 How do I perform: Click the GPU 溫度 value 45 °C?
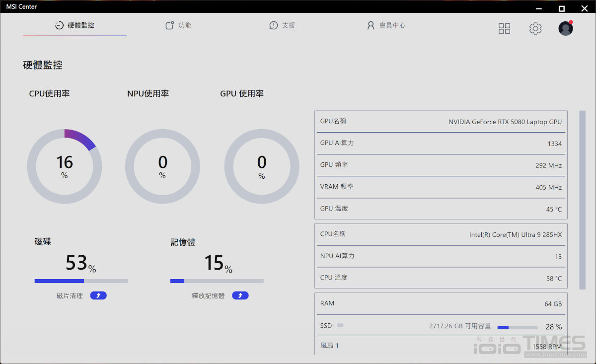tap(554, 210)
